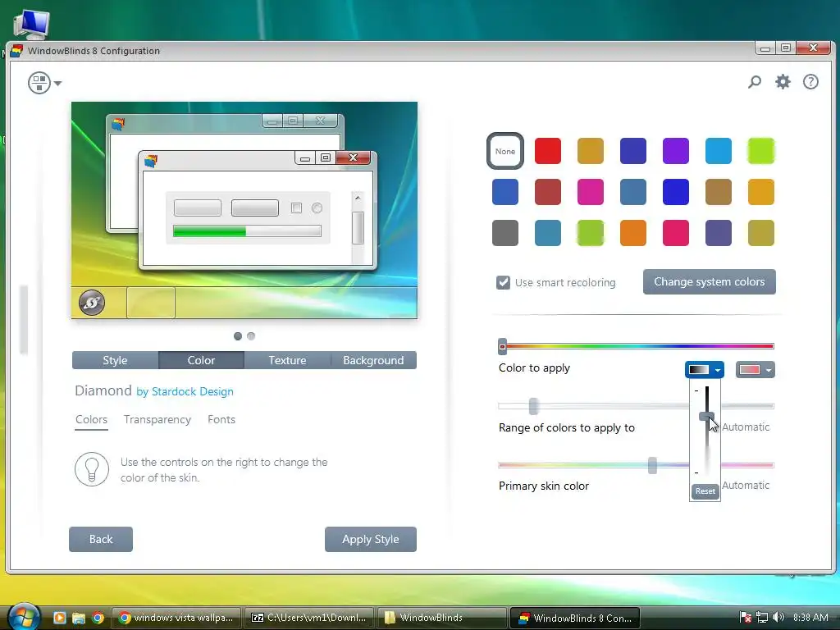Launch Chrome from quick launch
The image size is (840, 630).
point(98,618)
